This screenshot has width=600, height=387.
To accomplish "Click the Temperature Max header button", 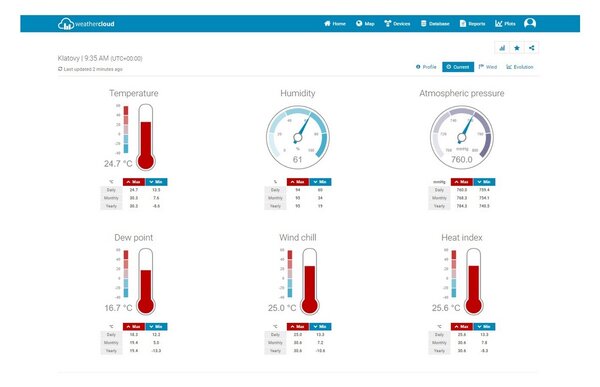I will (x=134, y=182).
